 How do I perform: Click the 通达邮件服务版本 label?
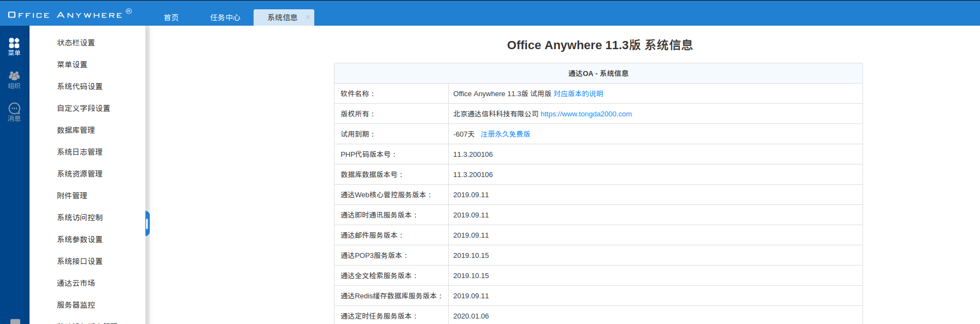pyautogui.click(x=373, y=235)
